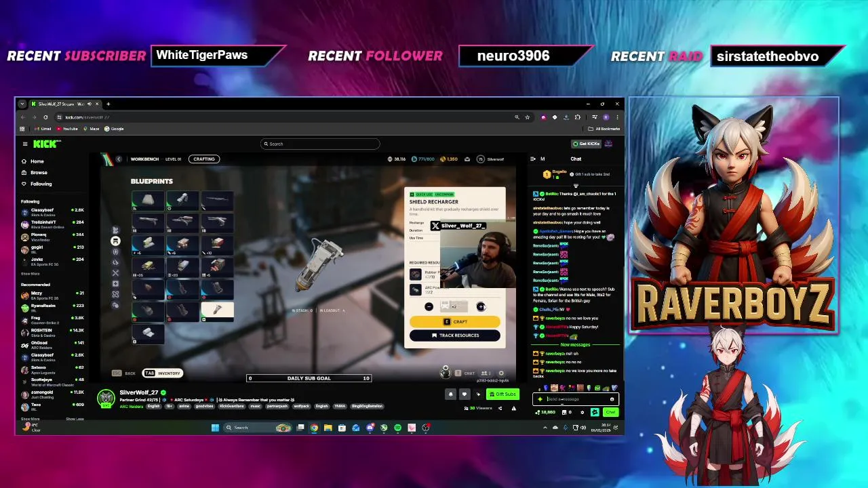
Task: Toggle follow heart on the channel
Action: [464, 394]
